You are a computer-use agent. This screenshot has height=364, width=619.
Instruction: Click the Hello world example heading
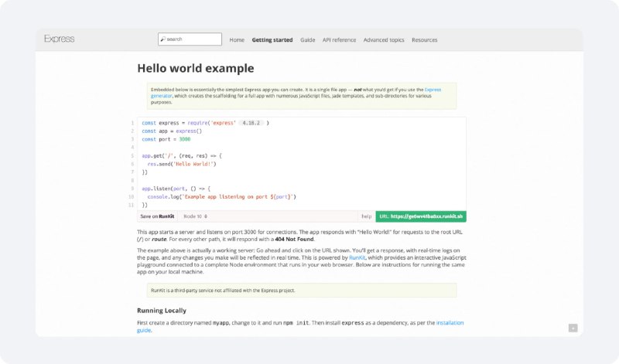[x=196, y=68]
